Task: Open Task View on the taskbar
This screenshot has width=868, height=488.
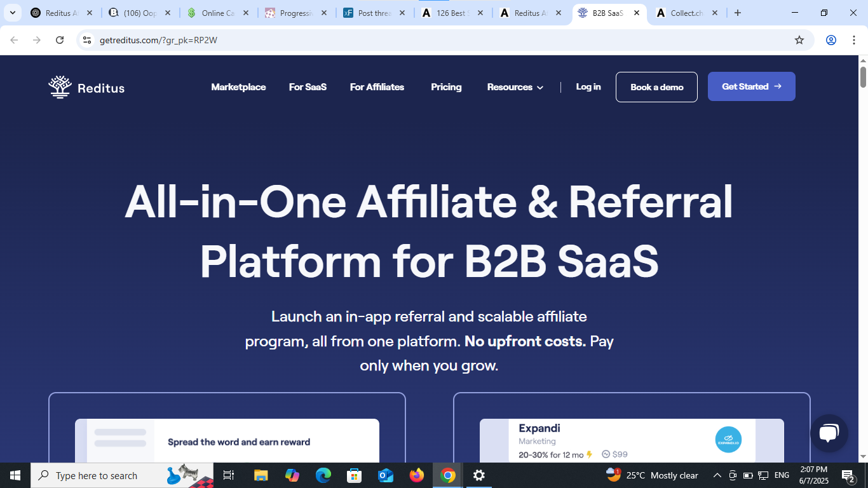Action: [x=229, y=475]
